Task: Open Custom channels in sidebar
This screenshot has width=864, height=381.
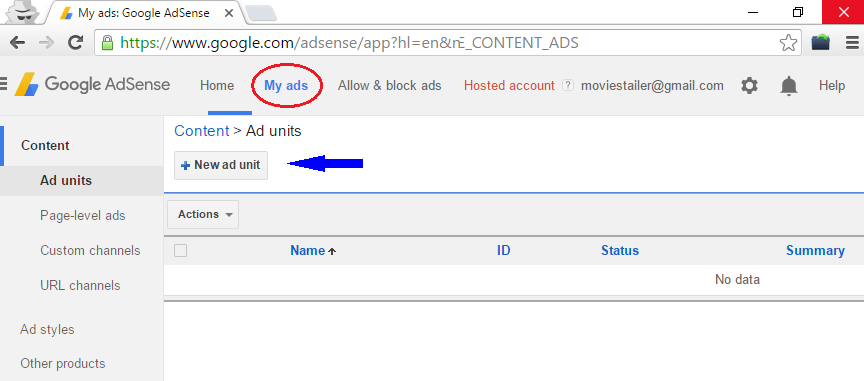Action: click(90, 251)
